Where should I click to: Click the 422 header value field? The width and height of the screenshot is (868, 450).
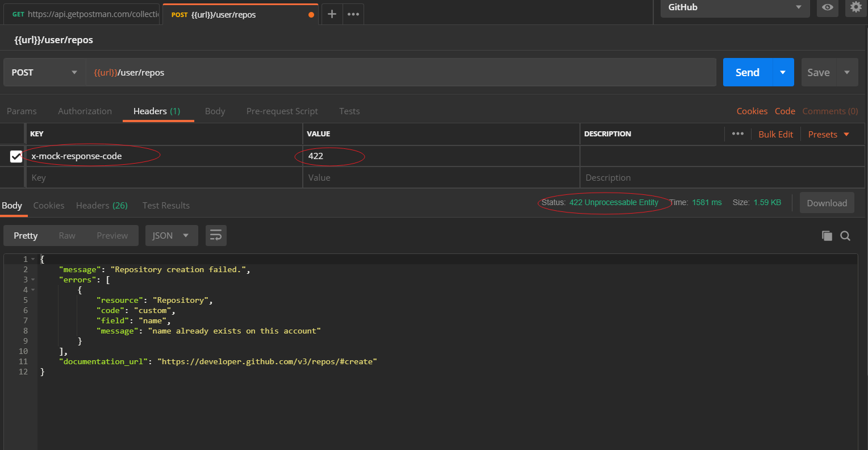tap(441, 156)
